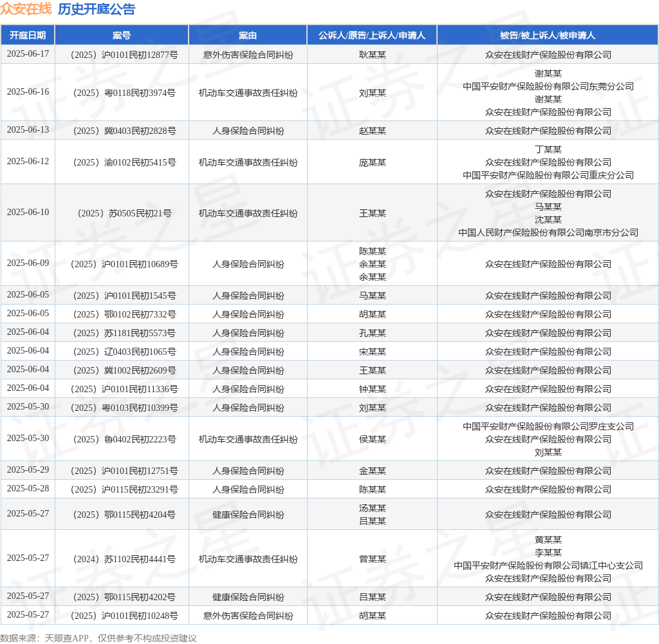
Task: Click case number 渝0102民初5415号
Action: pos(124,162)
